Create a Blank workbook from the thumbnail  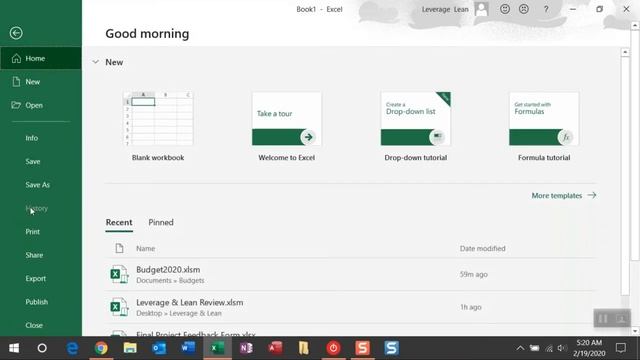(158, 119)
